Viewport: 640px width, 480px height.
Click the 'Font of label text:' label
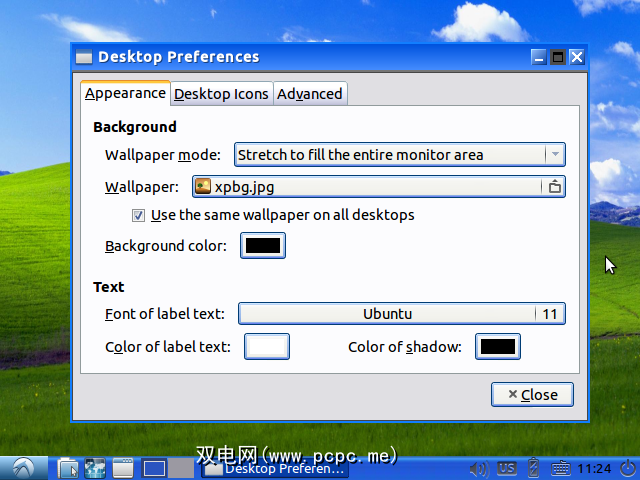pyautogui.click(x=165, y=314)
